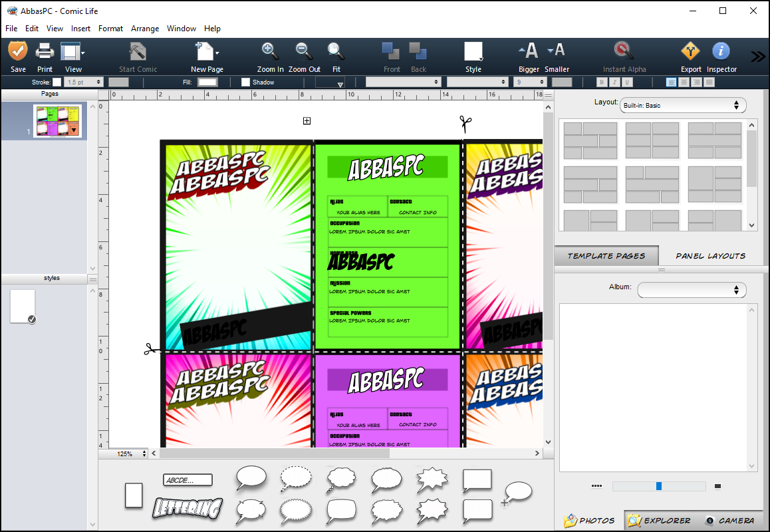Click the Print icon
The height and width of the screenshot is (532, 770).
pos(45,51)
